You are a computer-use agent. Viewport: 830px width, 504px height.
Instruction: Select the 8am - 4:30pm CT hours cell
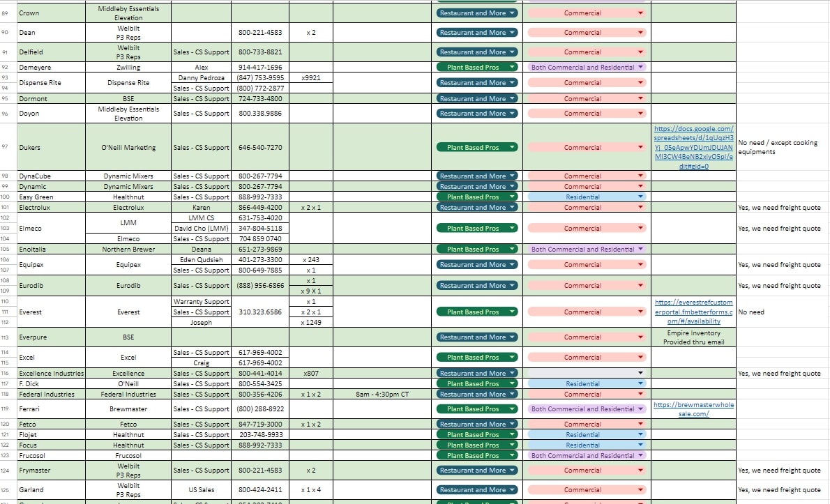(x=382, y=395)
